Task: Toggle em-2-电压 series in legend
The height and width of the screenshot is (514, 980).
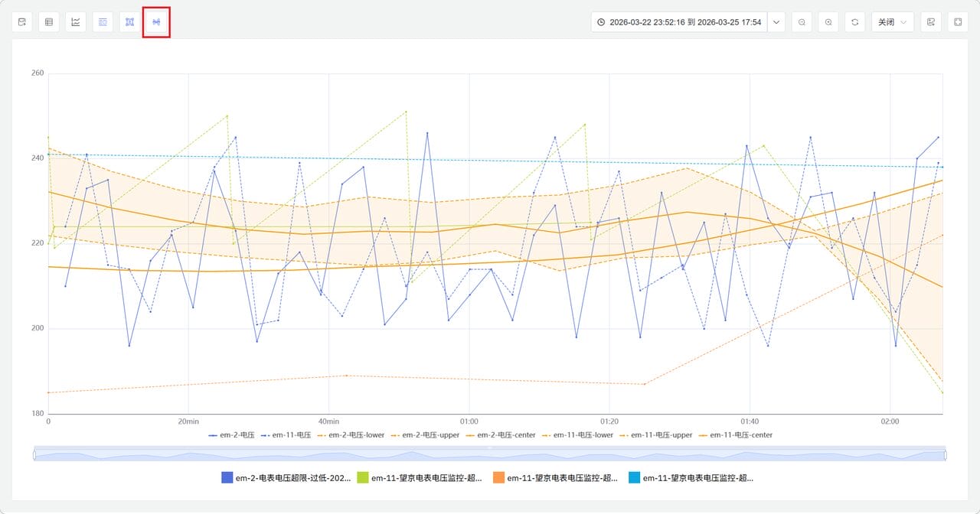Action: (233, 435)
